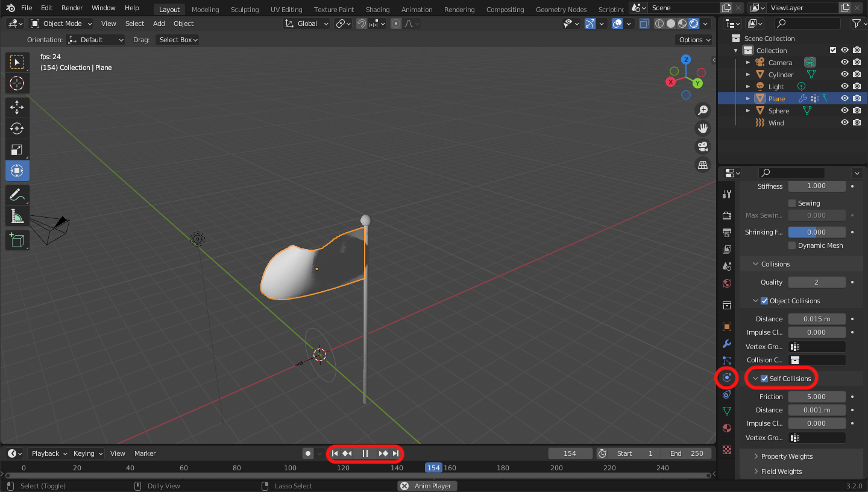Open the Object Constraints properties tab
Screen dimensions: 868x492
click(x=727, y=394)
